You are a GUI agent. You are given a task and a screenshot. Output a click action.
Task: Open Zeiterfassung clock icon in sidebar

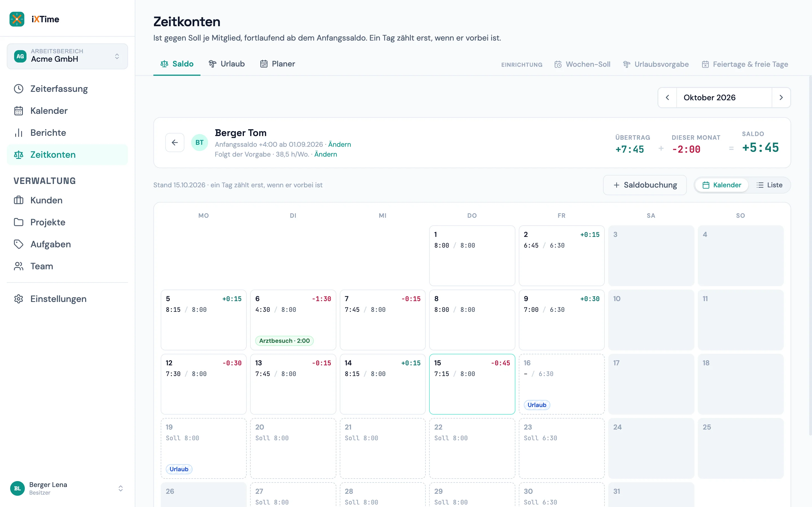pos(18,89)
